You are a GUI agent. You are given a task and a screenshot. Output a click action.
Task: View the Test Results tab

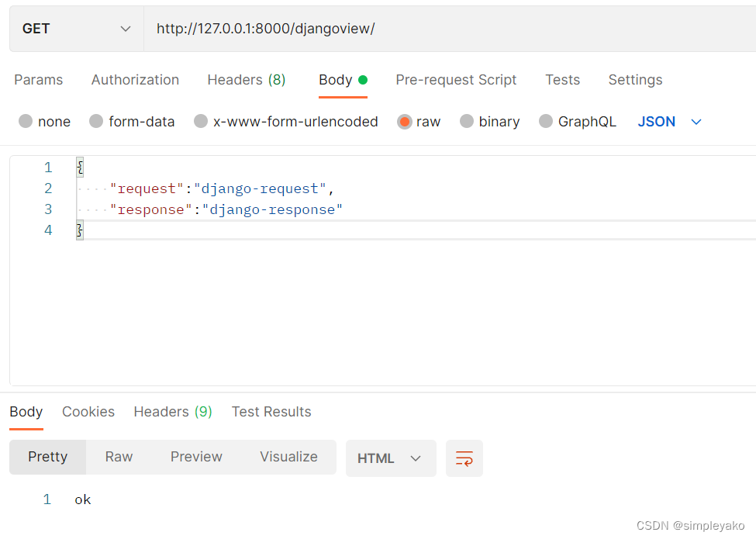point(271,412)
